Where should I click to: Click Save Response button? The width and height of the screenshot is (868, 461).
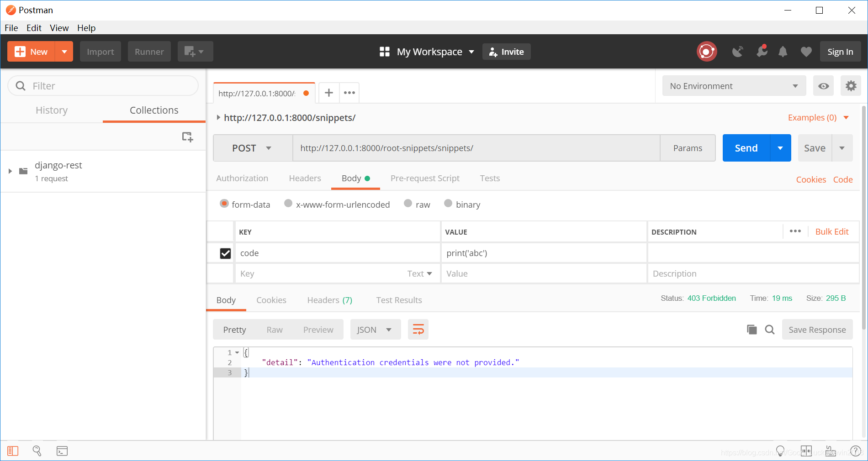click(x=817, y=330)
